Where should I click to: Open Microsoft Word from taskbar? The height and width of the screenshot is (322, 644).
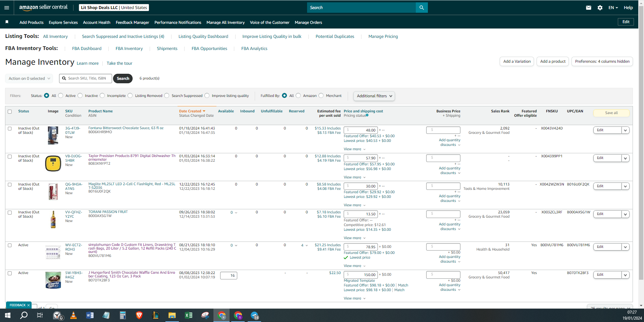click(90, 315)
